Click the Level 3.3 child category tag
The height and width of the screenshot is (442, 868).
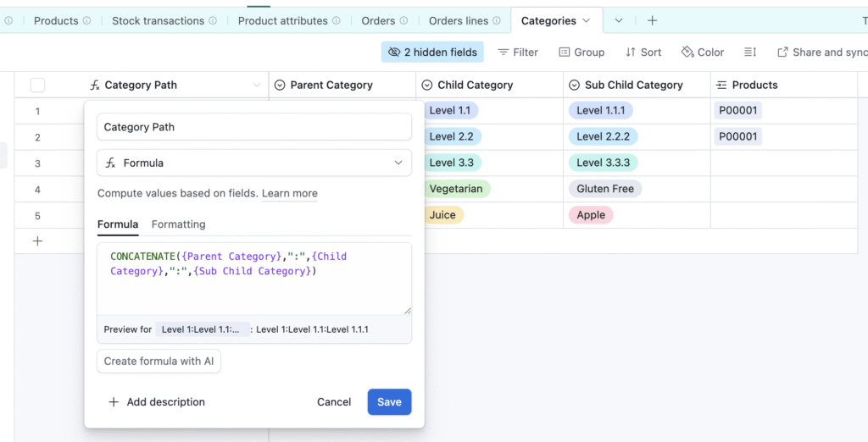451,163
